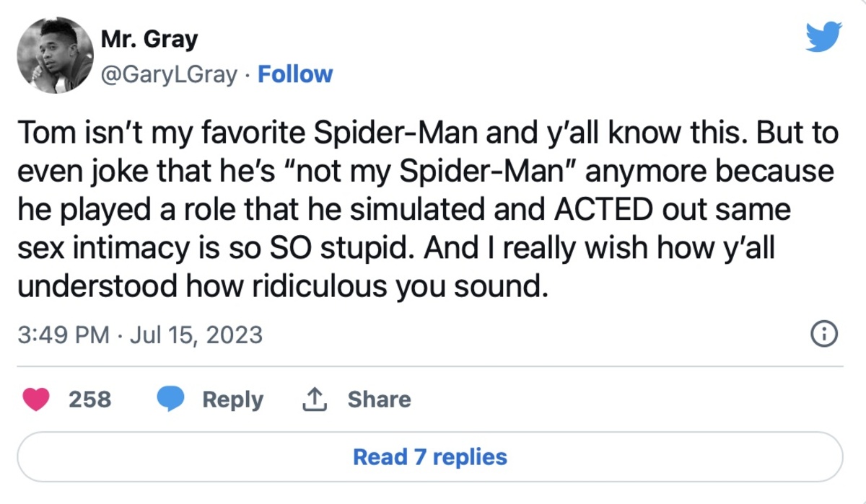
Task: Click the Jul 15, 2023 date
Action: [x=195, y=335]
